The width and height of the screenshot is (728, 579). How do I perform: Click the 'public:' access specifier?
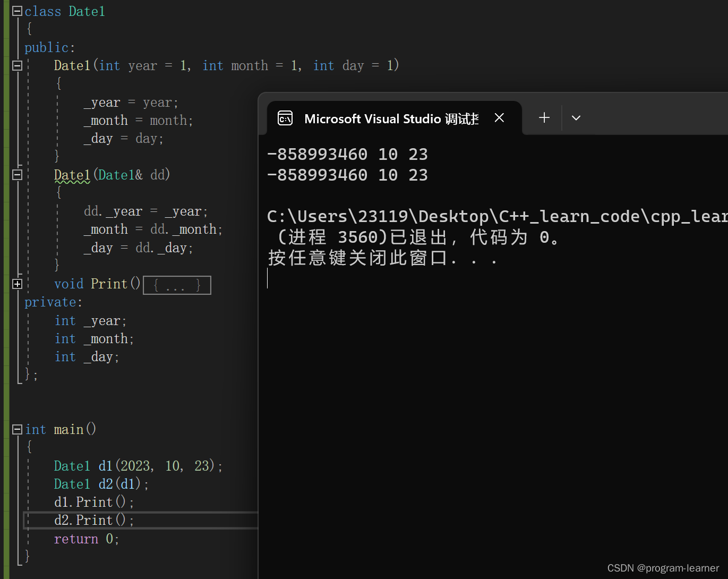click(50, 48)
